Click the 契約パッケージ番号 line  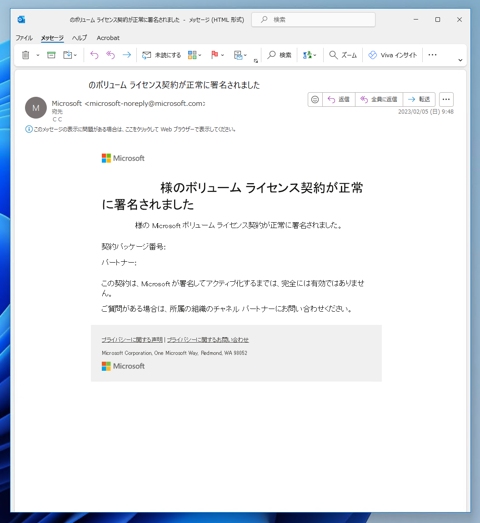coord(133,247)
